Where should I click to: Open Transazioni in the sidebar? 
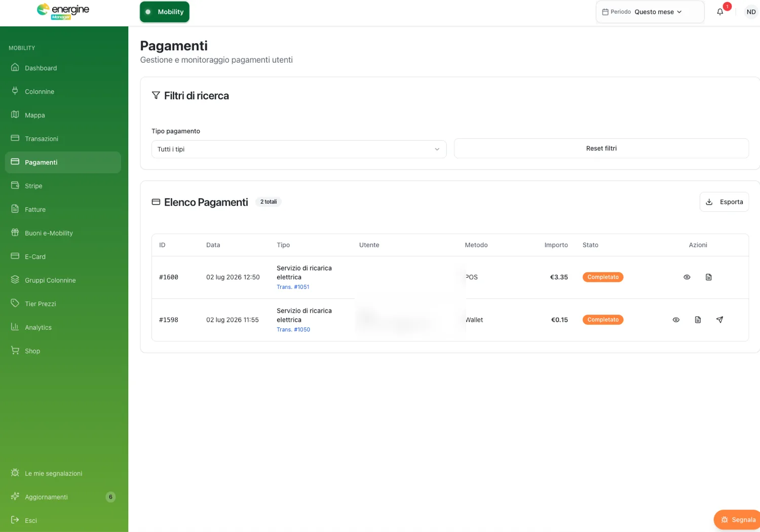(63, 139)
